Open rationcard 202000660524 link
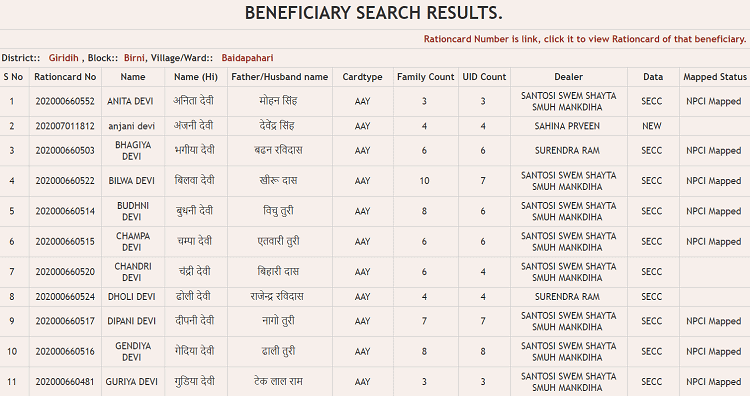The width and height of the screenshot is (750, 396). click(65, 297)
